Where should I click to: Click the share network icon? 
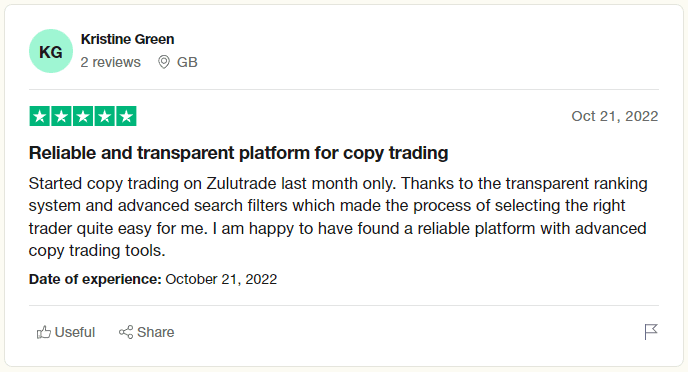(126, 332)
